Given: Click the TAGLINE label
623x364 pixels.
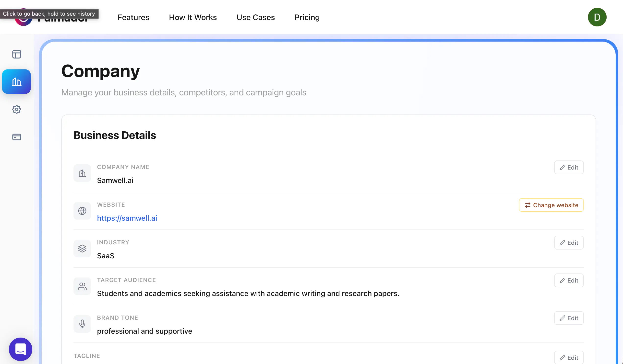Looking at the screenshot, I should pos(87,356).
